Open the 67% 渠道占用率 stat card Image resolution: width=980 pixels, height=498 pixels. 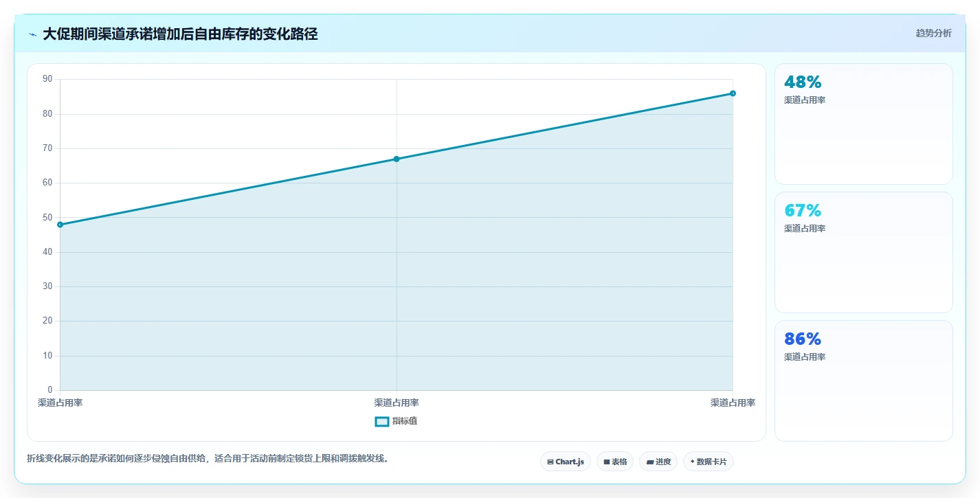pyautogui.click(x=864, y=252)
